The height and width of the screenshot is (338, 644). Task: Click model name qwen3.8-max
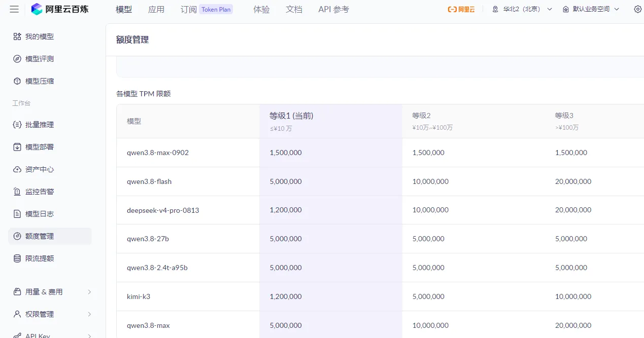tap(148, 325)
